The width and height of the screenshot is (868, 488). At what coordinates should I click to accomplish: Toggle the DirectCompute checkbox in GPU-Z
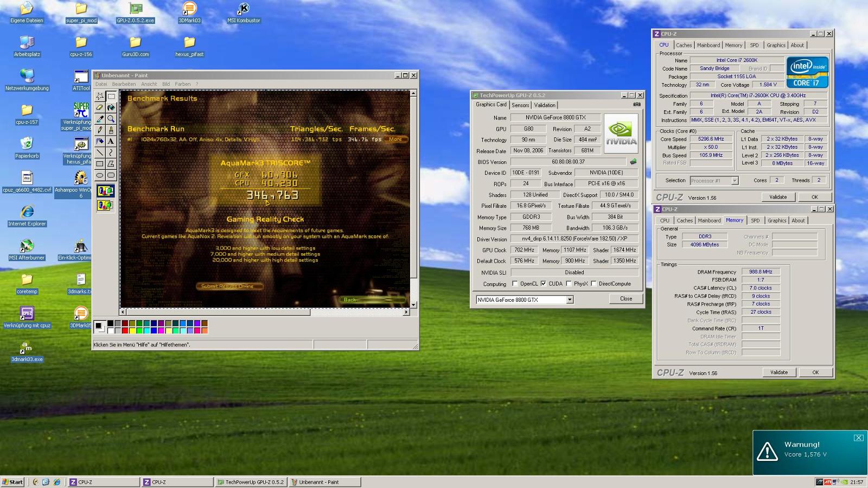pos(593,283)
